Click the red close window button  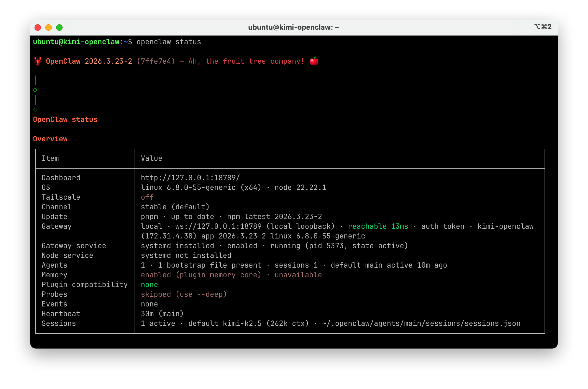pyautogui.click(x=38, y=28)
